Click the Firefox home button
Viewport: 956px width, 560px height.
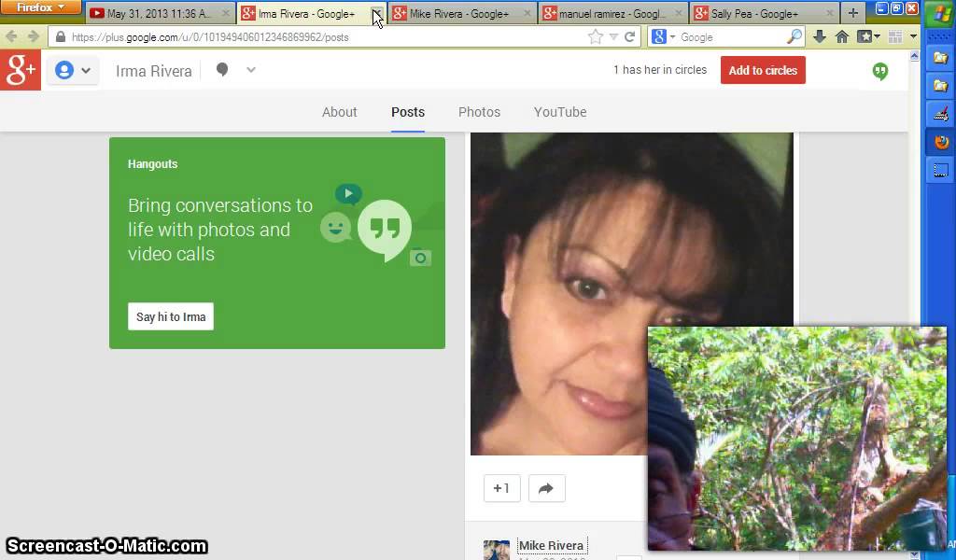pos(841,37)
